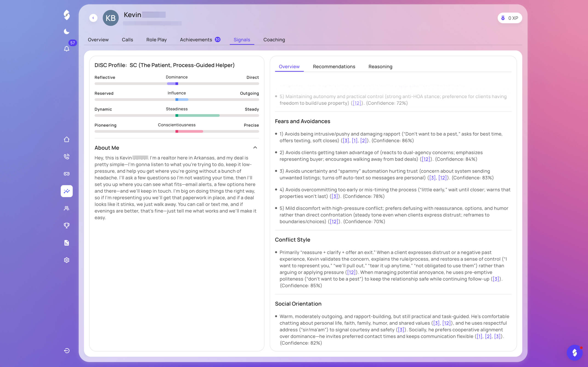Open the Reports document icon in sidebar
The width and height of the screenshot is (588, 367).
(x=67, y=243)
